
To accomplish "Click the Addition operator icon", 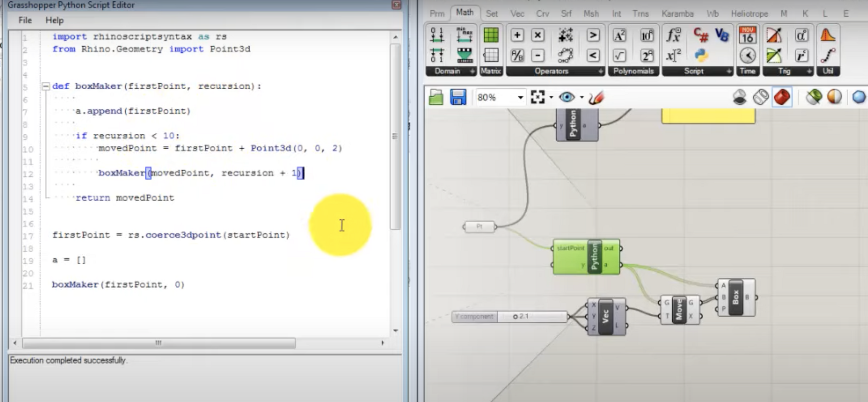I will [x=517, y=35].
